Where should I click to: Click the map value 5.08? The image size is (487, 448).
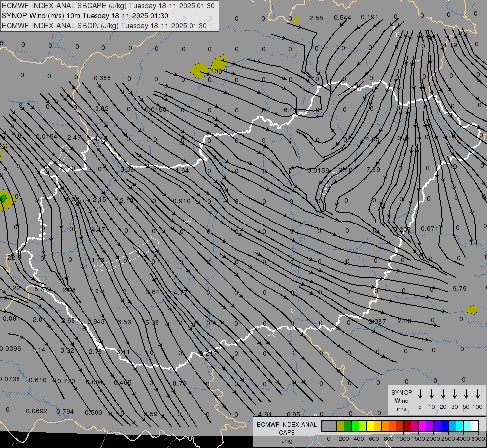pos(152,322)
